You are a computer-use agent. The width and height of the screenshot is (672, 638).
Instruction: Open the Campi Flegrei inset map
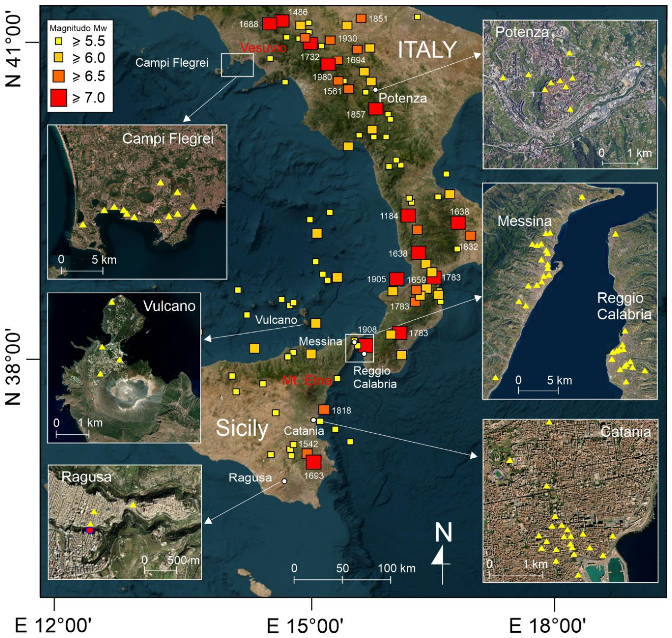click(x=137, y=202)
